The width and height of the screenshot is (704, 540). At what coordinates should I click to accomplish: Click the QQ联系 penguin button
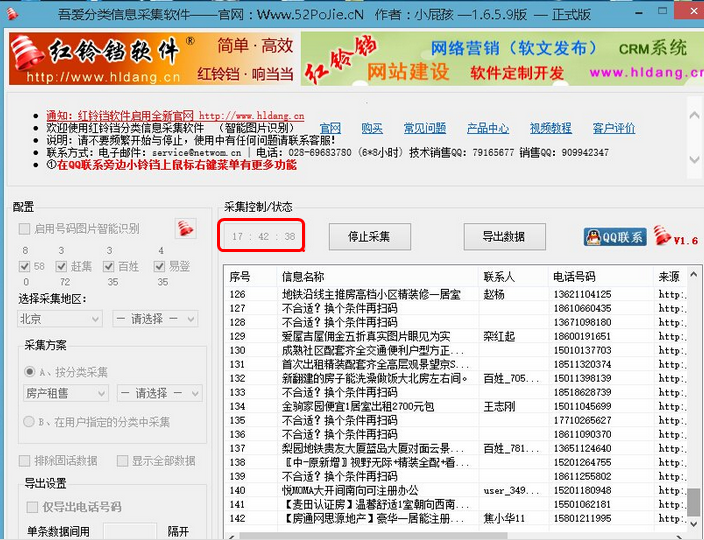(x=615, y=237)
